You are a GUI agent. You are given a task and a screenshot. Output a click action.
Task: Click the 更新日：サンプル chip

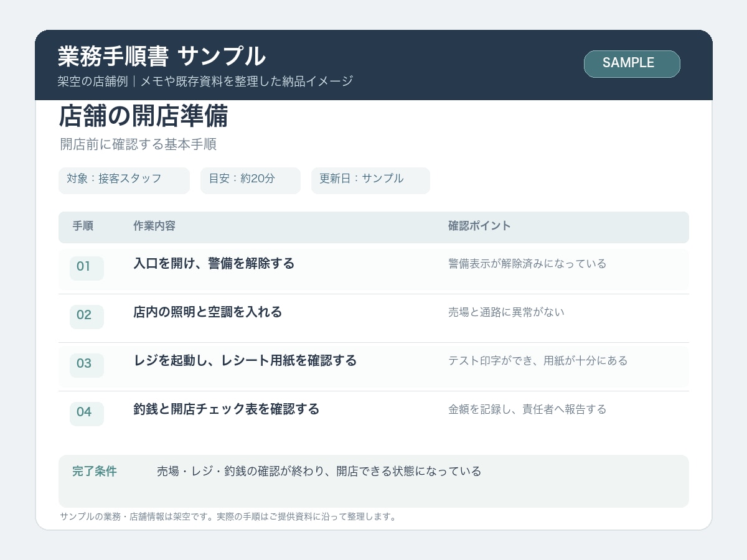370,180
